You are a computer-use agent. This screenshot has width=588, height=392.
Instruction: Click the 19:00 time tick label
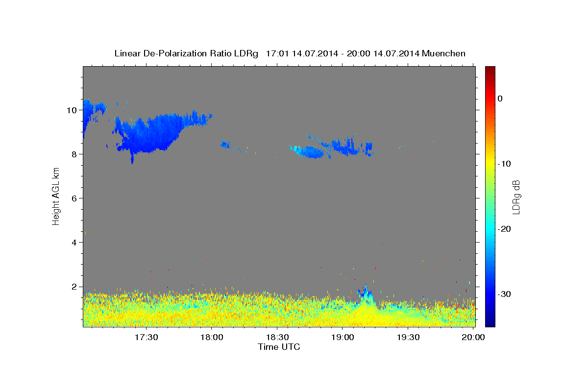click(x=342, y=337)
